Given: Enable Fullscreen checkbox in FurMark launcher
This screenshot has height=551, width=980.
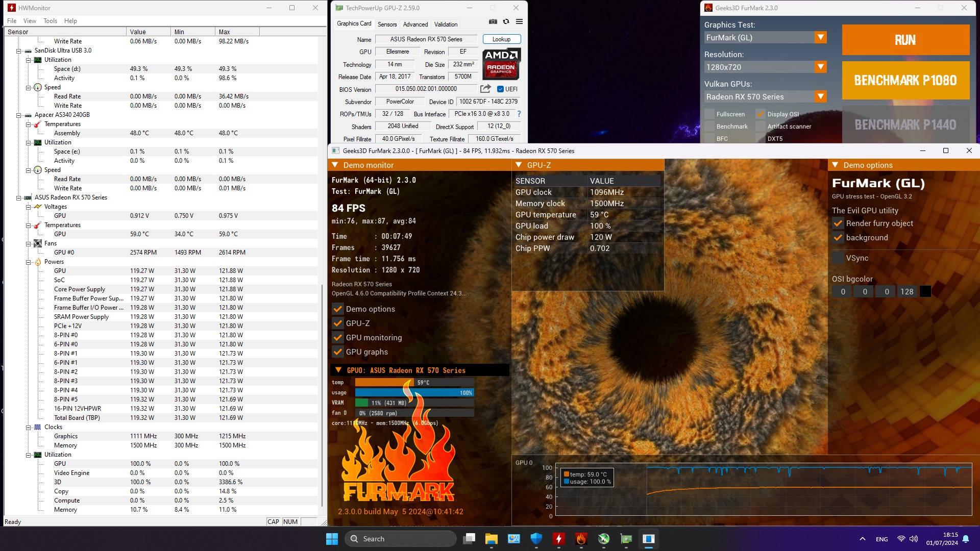Looking at the screenshot, I should coord(709,114).
